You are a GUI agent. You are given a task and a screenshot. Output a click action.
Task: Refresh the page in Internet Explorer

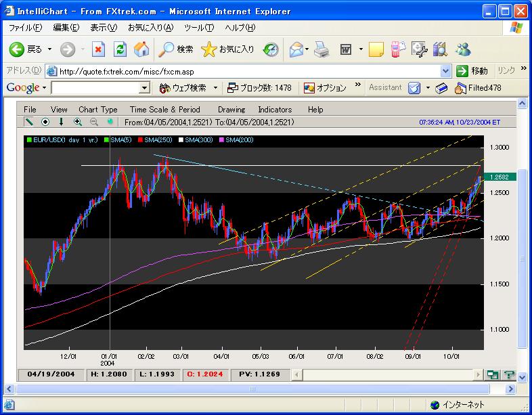(120, 49)
